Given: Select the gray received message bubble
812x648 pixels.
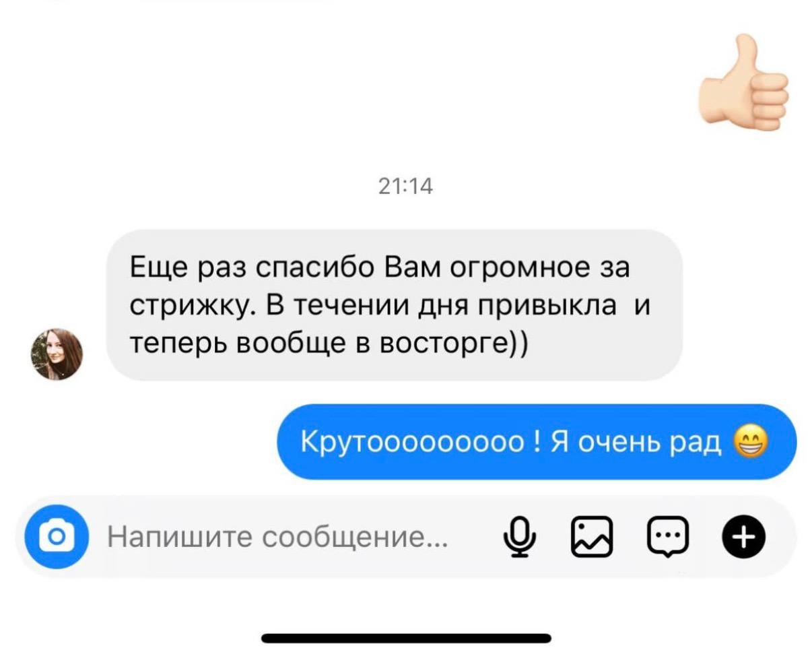Looking at the screenshot, I should [x=395, y=305].
